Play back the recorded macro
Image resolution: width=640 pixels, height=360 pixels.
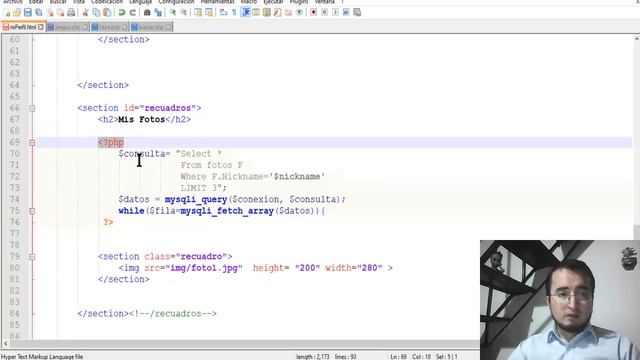[335, 12]
